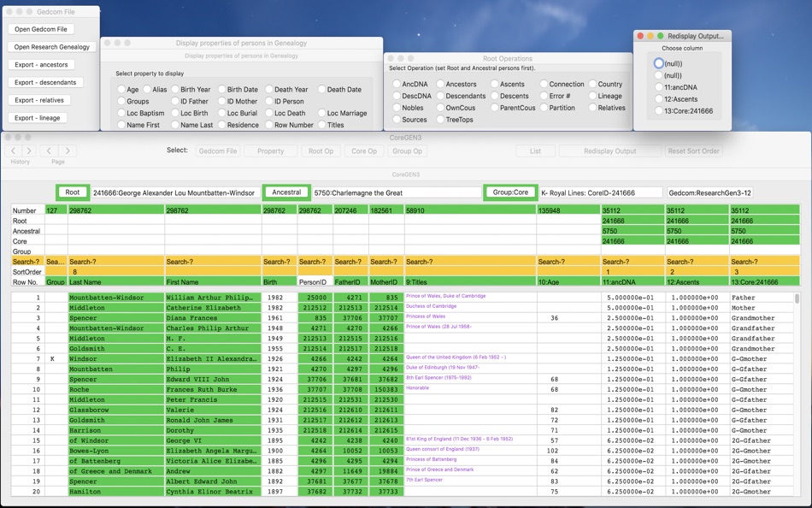812x508 pixels.
Task: Open Core Op selector in toolbar
Action: click(x=364, y=151)
